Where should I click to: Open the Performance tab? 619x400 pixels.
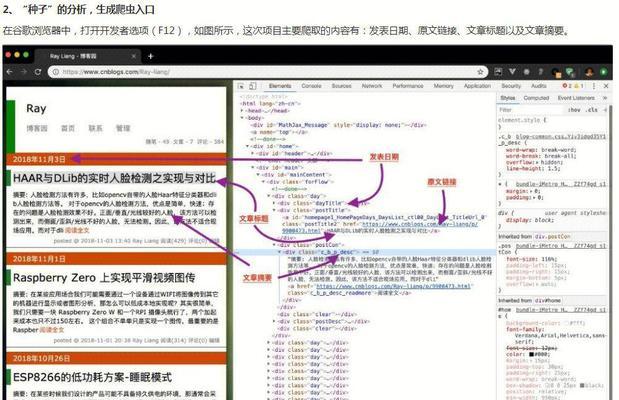pos(408,86)
